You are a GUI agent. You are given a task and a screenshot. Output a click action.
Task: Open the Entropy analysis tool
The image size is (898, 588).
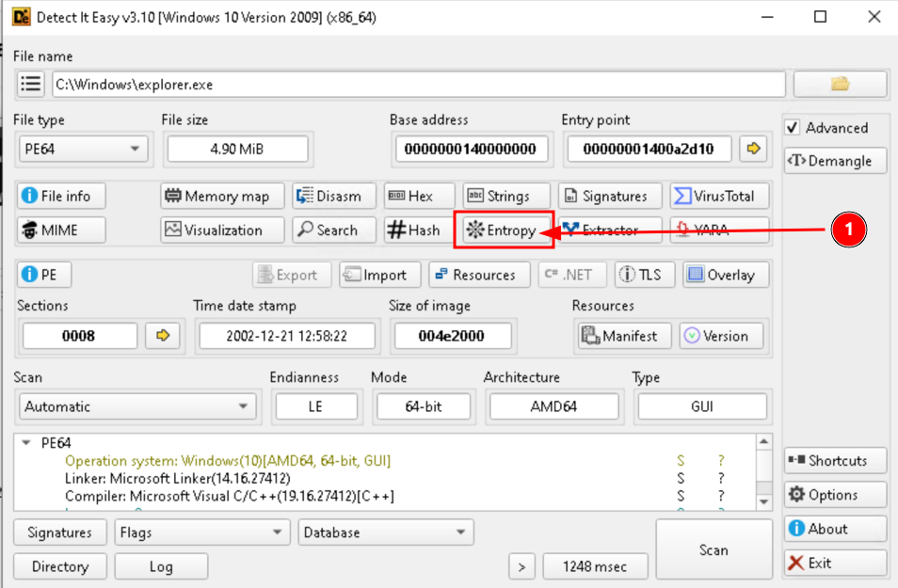[502, 230]
